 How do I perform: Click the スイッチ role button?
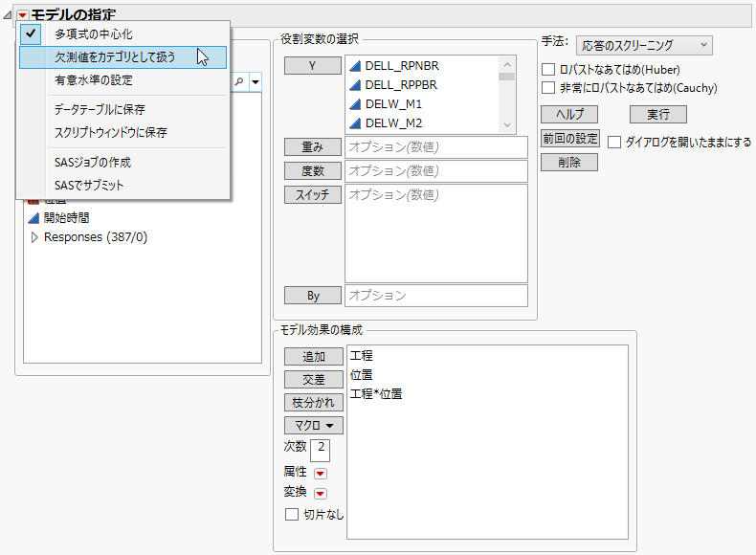[312, 195]
